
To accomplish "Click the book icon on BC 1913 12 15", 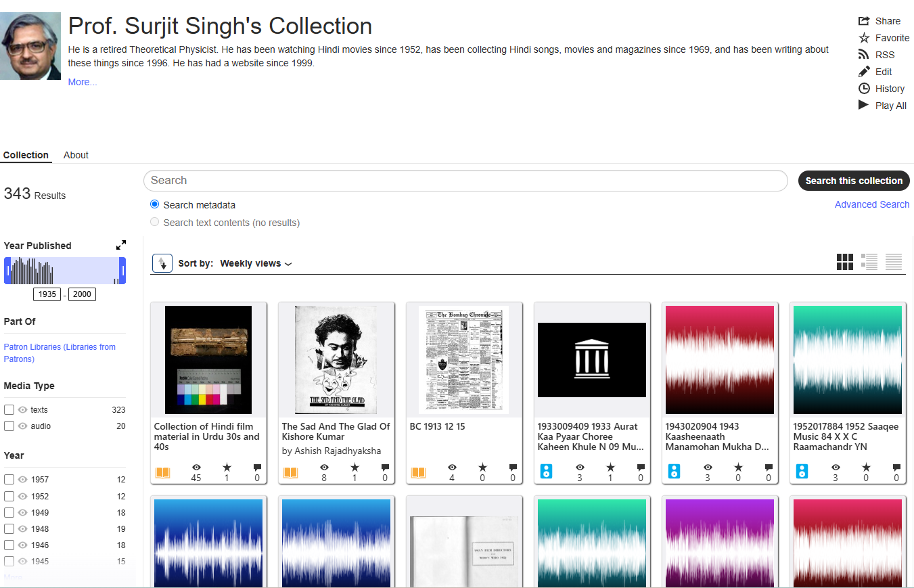I will [419, 472].
